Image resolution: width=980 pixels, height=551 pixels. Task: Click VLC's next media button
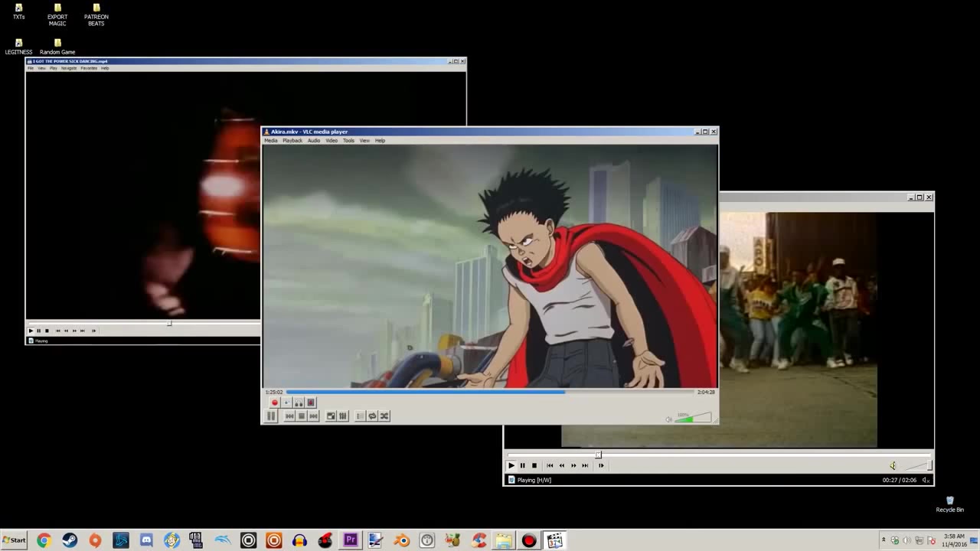[313, 416]
